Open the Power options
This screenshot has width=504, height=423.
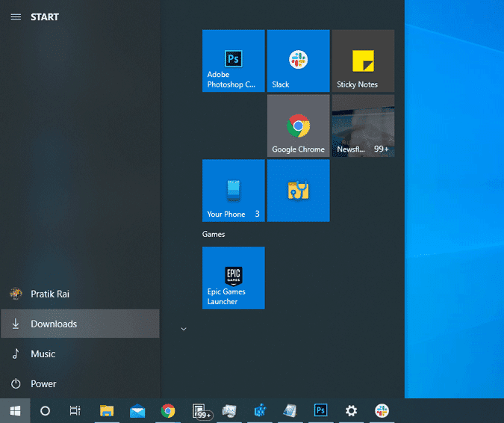pyautogui.click(x=80, y=383)
